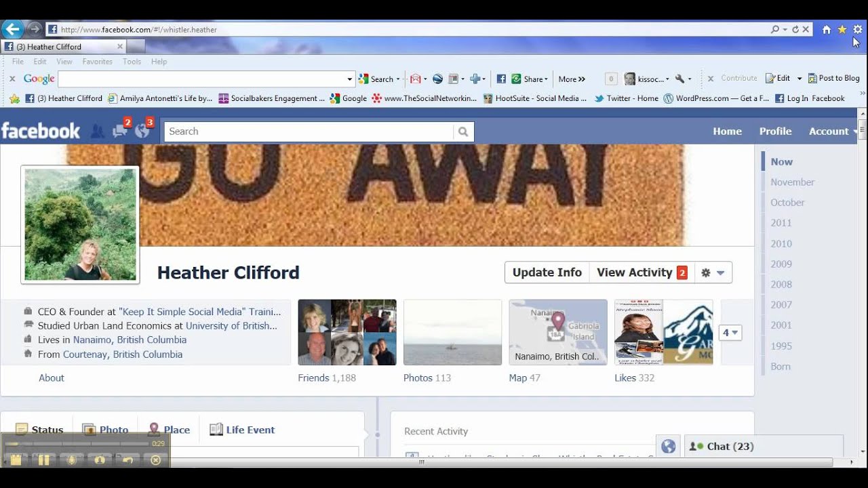The width and height of the screenshot is (868, 488).
Task: Open Facebook notifications globe icon
Action: point(142,131)
